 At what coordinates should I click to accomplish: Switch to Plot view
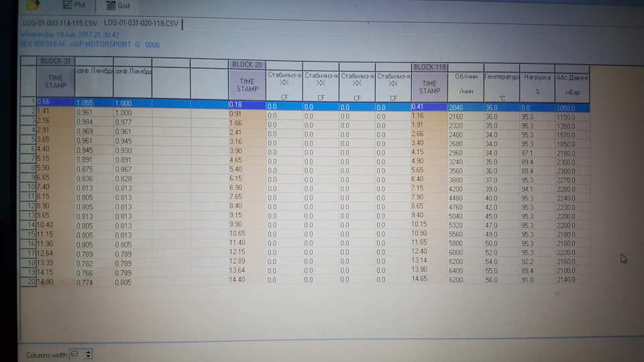click(x=74, y=5)
